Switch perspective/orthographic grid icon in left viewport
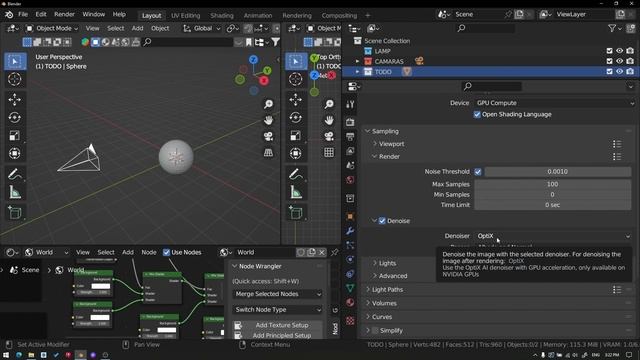The image size is (640, 360). [268, 153]
